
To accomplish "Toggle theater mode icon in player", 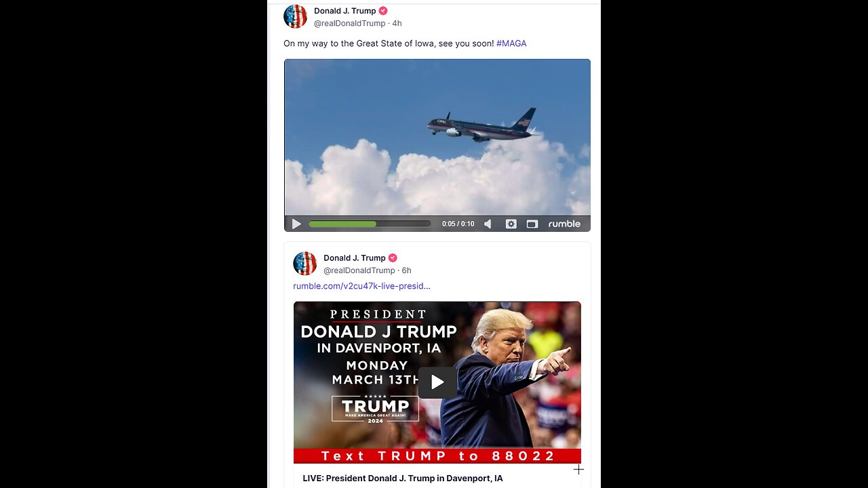I will click(532, 224).
